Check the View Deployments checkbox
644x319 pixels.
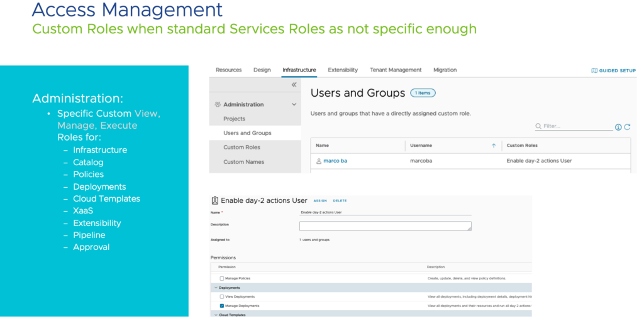point(222,296)
